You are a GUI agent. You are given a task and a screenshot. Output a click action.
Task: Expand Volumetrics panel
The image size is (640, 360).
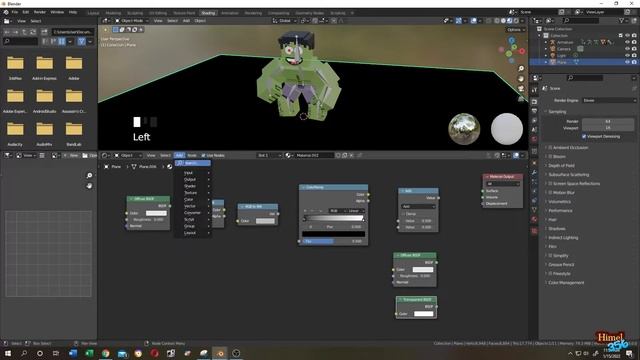pos(559,202)
